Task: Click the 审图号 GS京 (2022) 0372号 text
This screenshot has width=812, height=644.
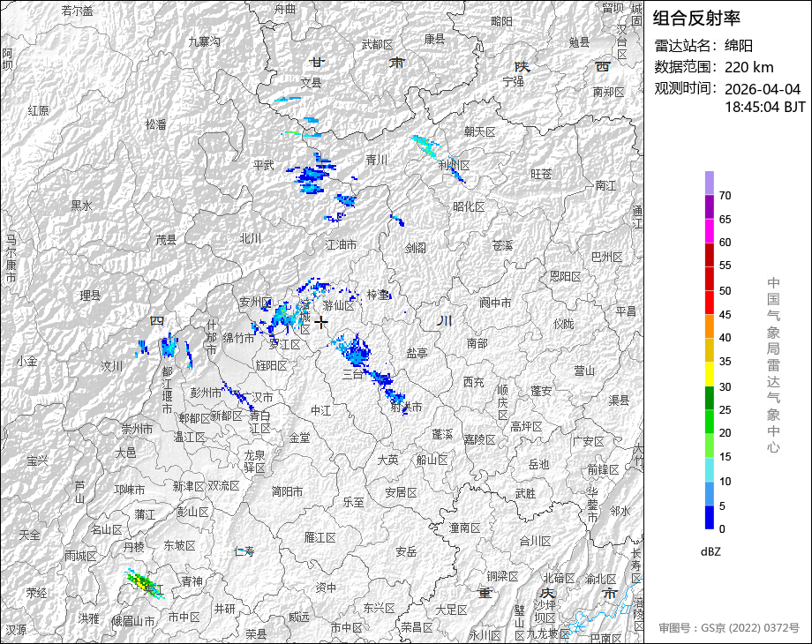Action: click(729, 628)
